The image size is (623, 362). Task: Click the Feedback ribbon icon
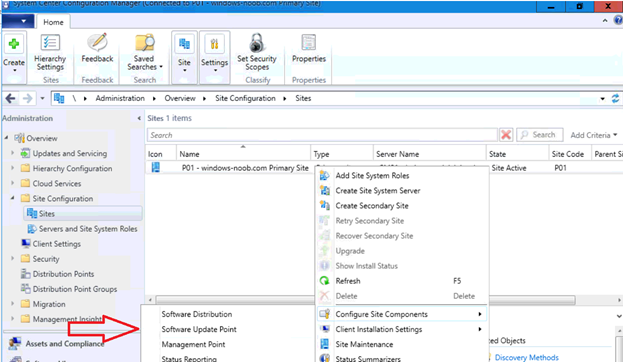click(x=97, y=48)
